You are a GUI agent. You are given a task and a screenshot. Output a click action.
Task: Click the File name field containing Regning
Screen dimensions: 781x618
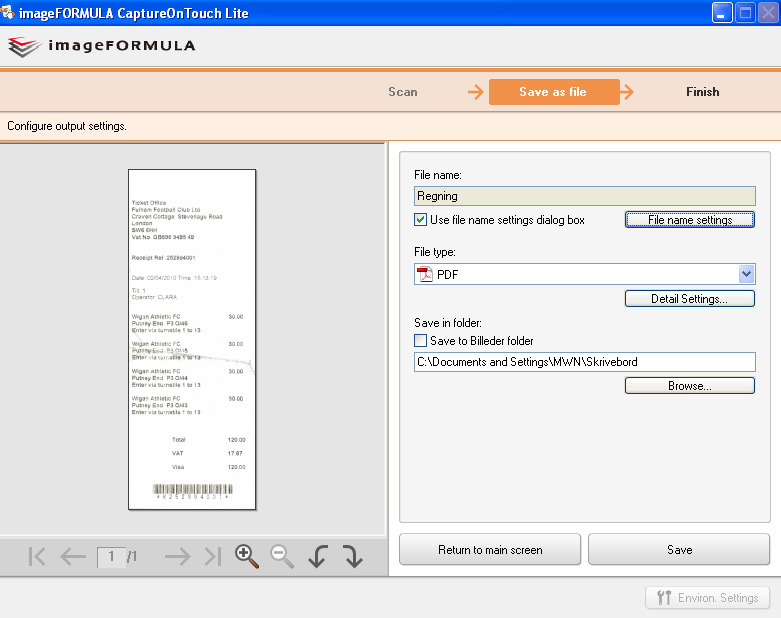click(x=585, y=196)
